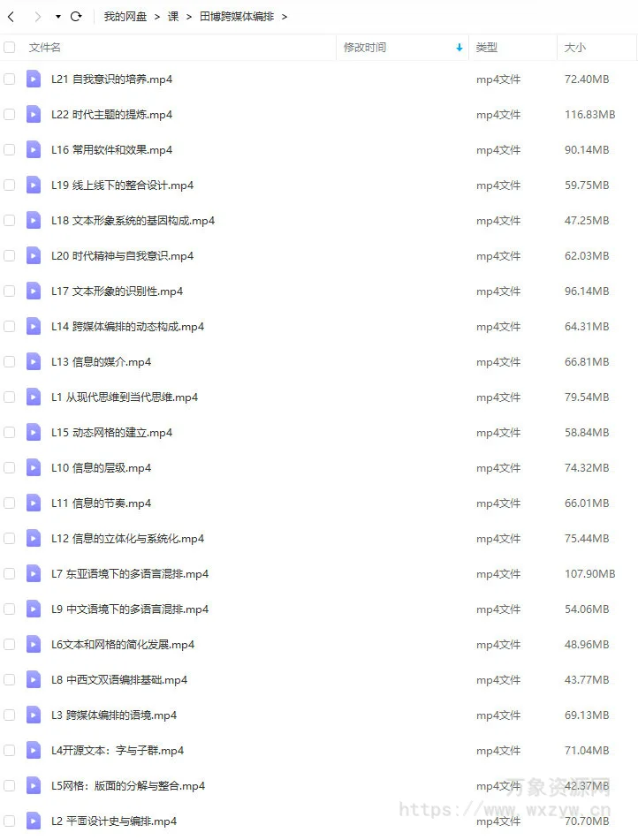Screen dimensions: 638x840
Task: Expand the chevron after 田博跨媒体编排
Action: coord(285,17)
